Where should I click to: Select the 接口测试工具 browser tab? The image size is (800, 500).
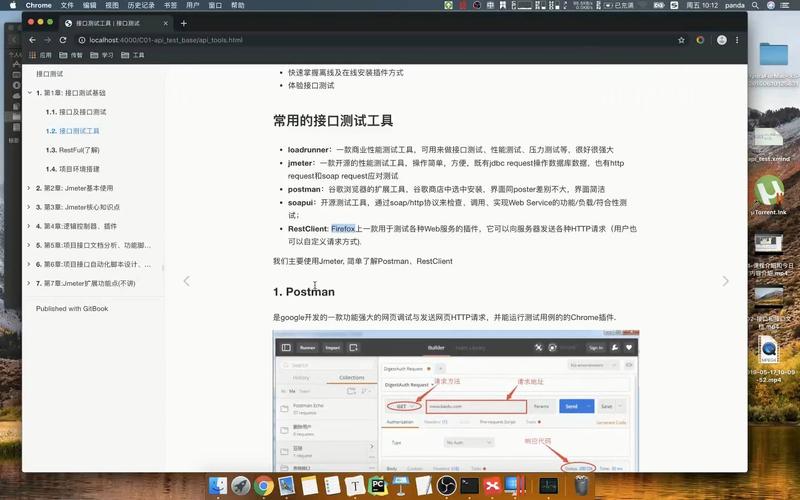click(x=116, y=23)
